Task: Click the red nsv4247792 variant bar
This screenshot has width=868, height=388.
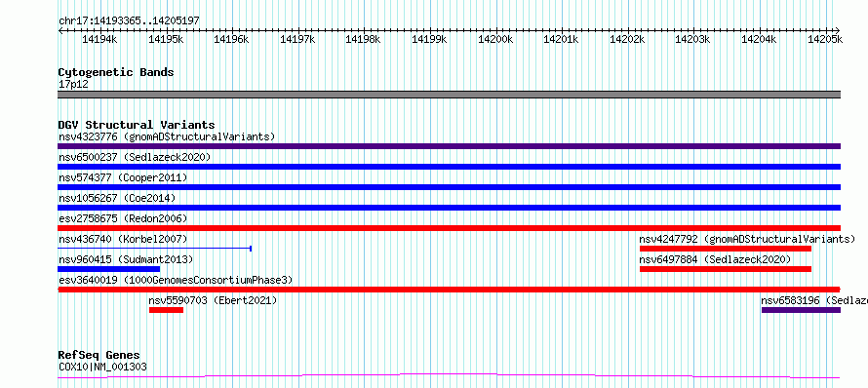Action: pyautogui.click(x=726, y=249)
